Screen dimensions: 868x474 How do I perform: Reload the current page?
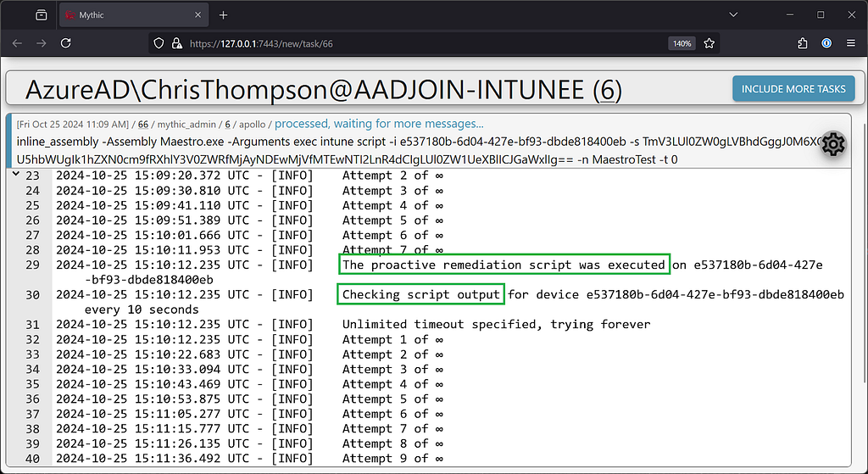coord(66,43)
